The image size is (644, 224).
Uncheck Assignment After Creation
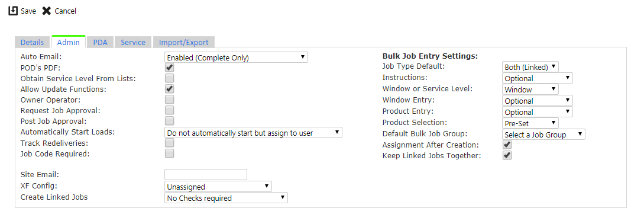[x=507, y=145]
